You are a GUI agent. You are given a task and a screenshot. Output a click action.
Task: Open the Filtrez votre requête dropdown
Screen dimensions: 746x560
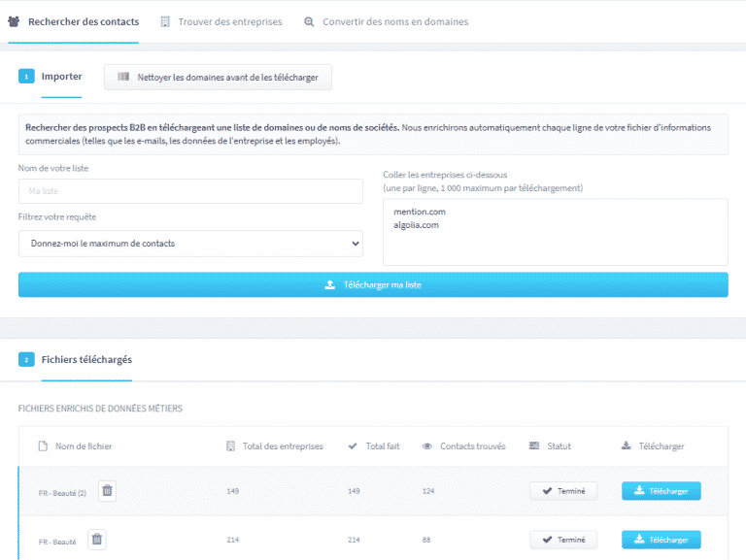pos(190,244)
